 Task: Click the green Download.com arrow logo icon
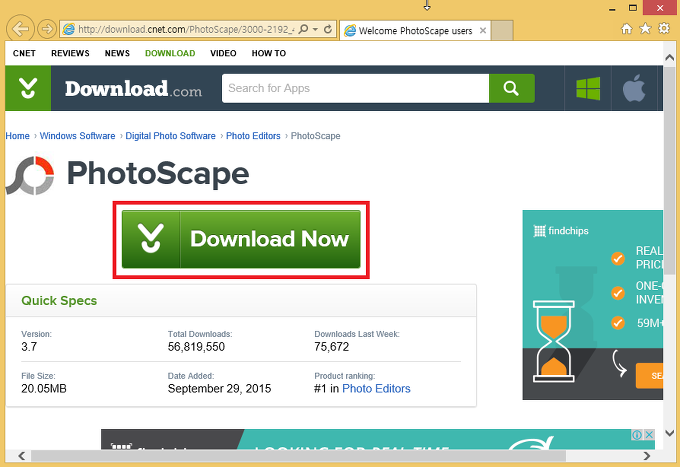28,88
